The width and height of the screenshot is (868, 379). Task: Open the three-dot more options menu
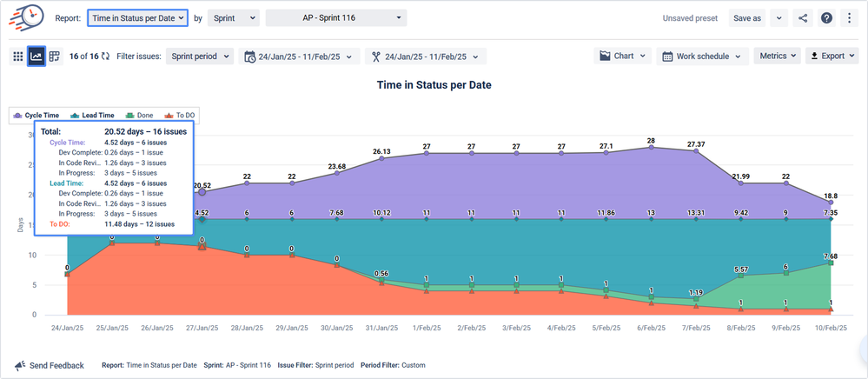point(850,18)
